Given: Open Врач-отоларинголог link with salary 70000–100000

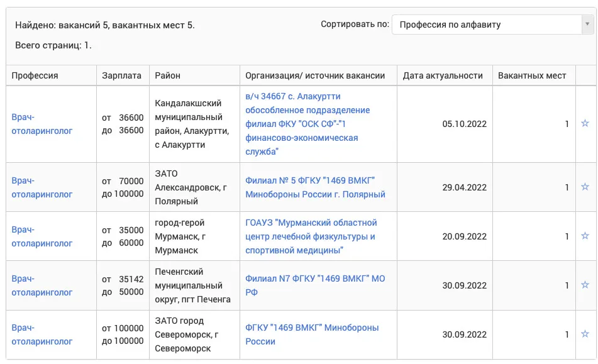Looking at the screenshot, I should pyautogui.click(x=42, y=187).
